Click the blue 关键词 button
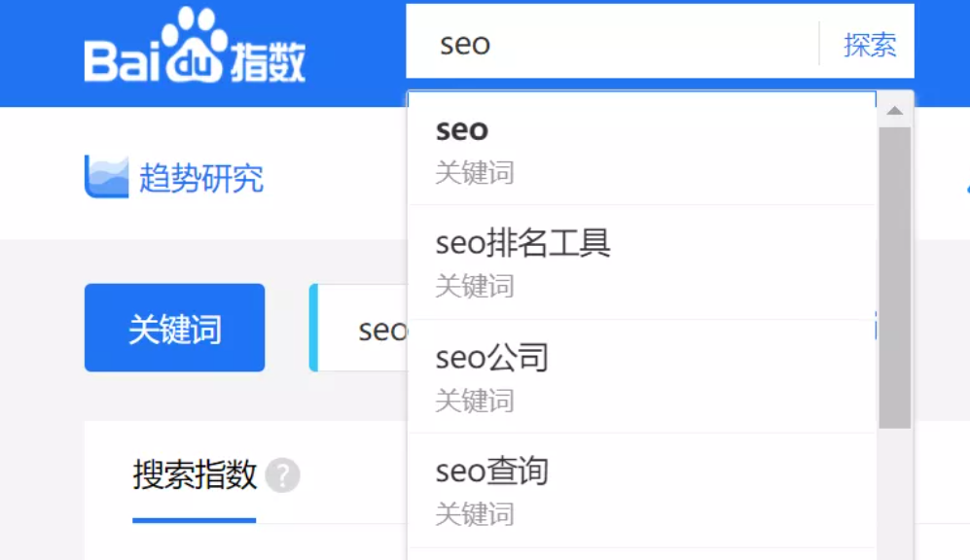Image resolution: width=970 pixels, height=560 pixels. tap(174, 329)
